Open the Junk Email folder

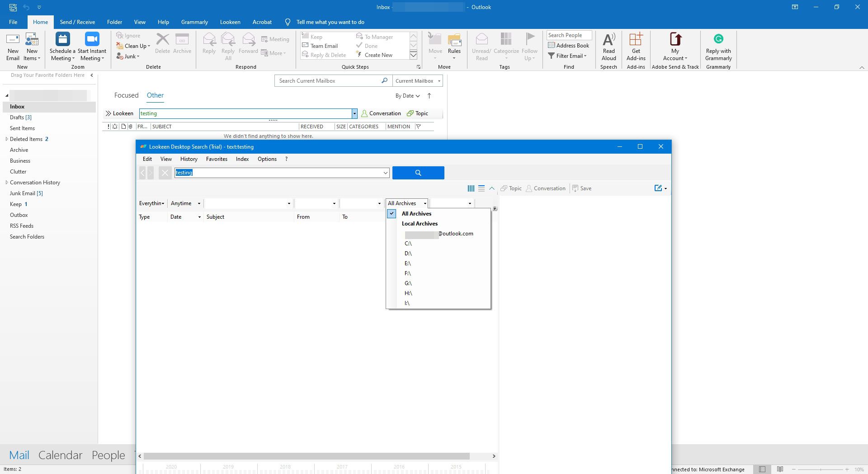pos(26,193)
